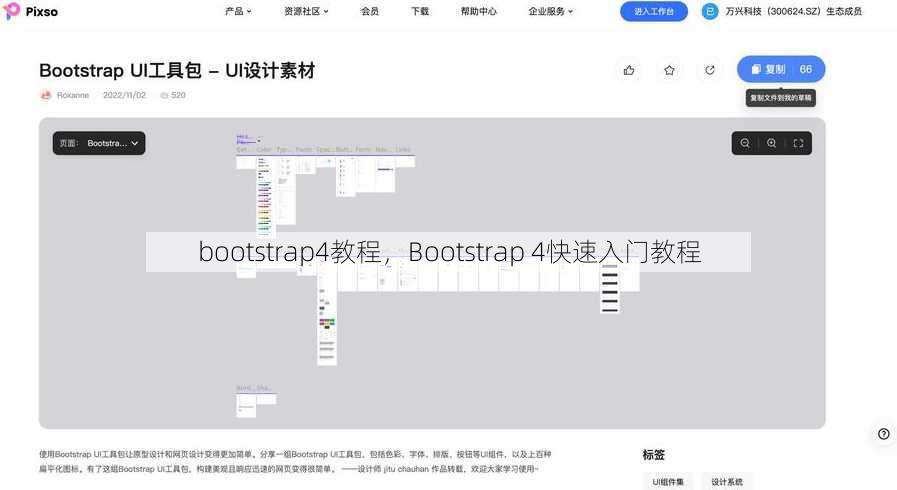Click the 520 view count
Viewport: 897px width, 490px height.
pos(173,95)
